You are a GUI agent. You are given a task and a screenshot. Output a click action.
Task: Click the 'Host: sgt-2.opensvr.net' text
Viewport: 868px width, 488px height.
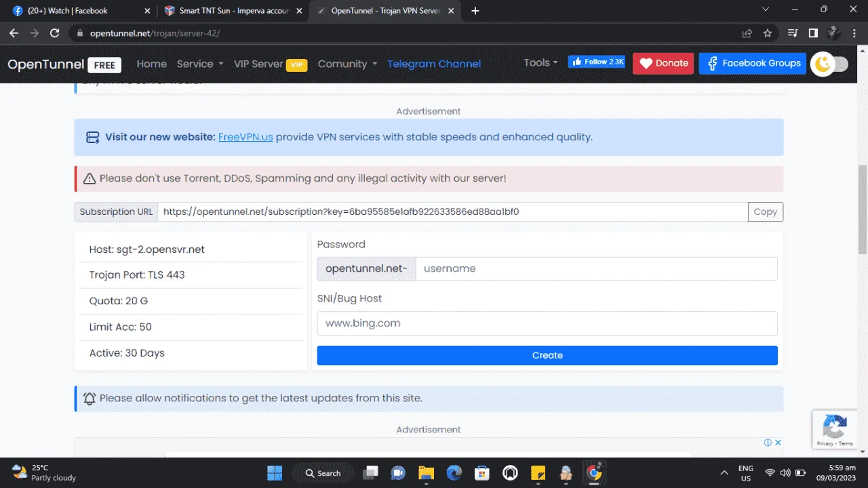pyautogui.click(x=147, y=249)
